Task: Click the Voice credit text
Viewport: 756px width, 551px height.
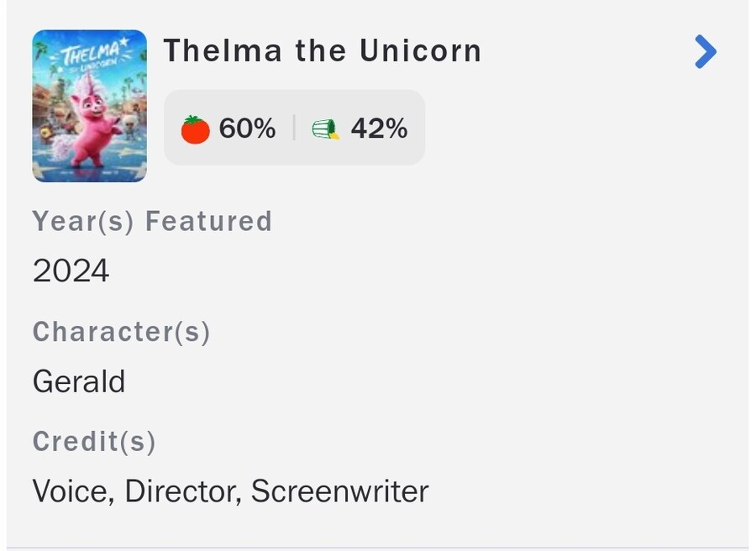Action: [71, 491]
